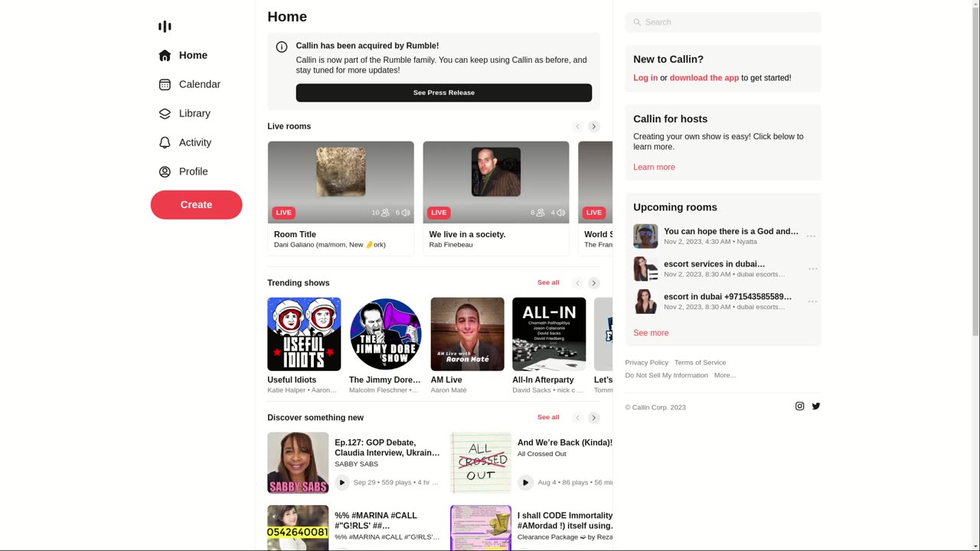This screenshot has width=980, height=551.
Task: Play the Ep.127 GOP Debate episode
Action: point(342,482)
